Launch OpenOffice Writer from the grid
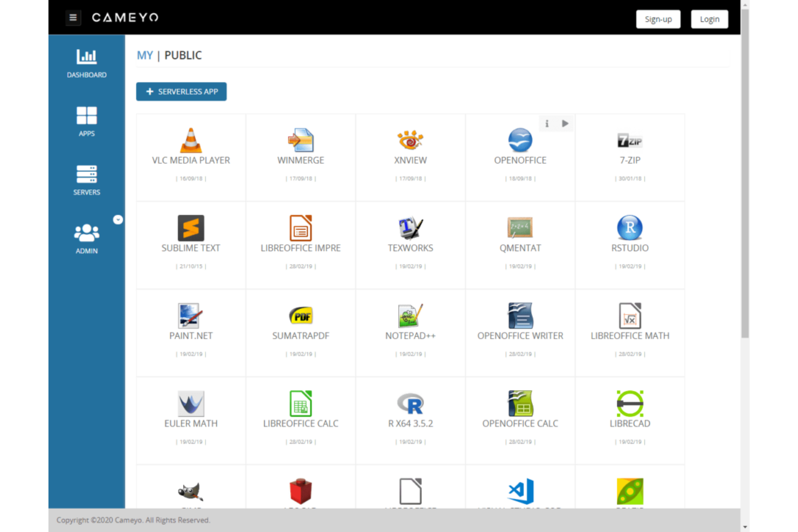The image size is (798, 532). (520, 316)
